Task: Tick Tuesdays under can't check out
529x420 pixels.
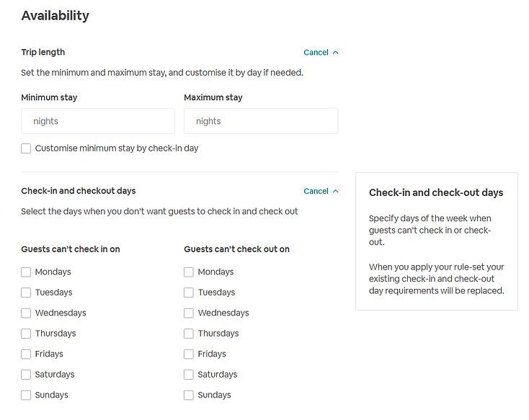Action: [189, 292]
